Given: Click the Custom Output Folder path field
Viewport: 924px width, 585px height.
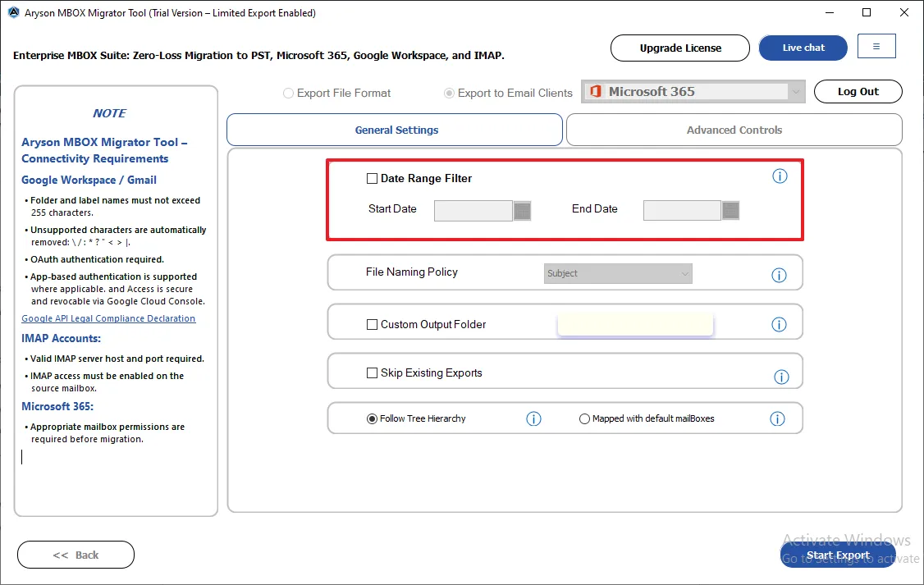Looking at the screenshot, I should click(635, 325).
